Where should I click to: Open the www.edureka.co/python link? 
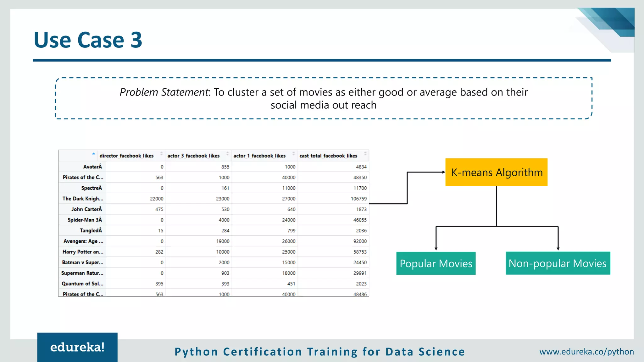(586, 352)
